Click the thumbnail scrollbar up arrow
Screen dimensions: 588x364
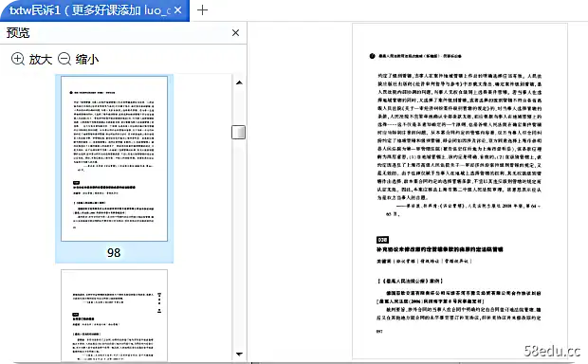pos(239,82)
